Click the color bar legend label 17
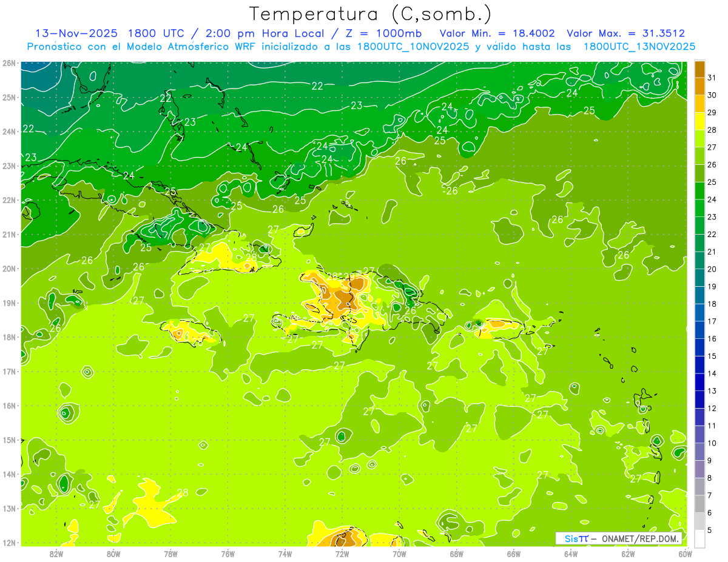 pyautogui.click(x=712, y=321)
